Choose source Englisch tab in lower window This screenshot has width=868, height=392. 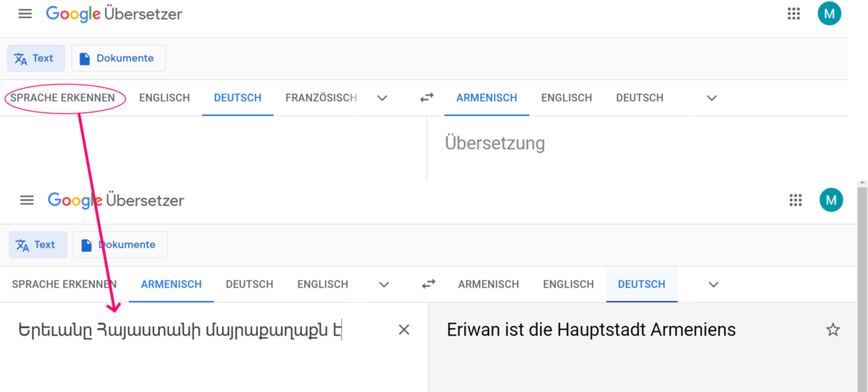coord(323,285)
